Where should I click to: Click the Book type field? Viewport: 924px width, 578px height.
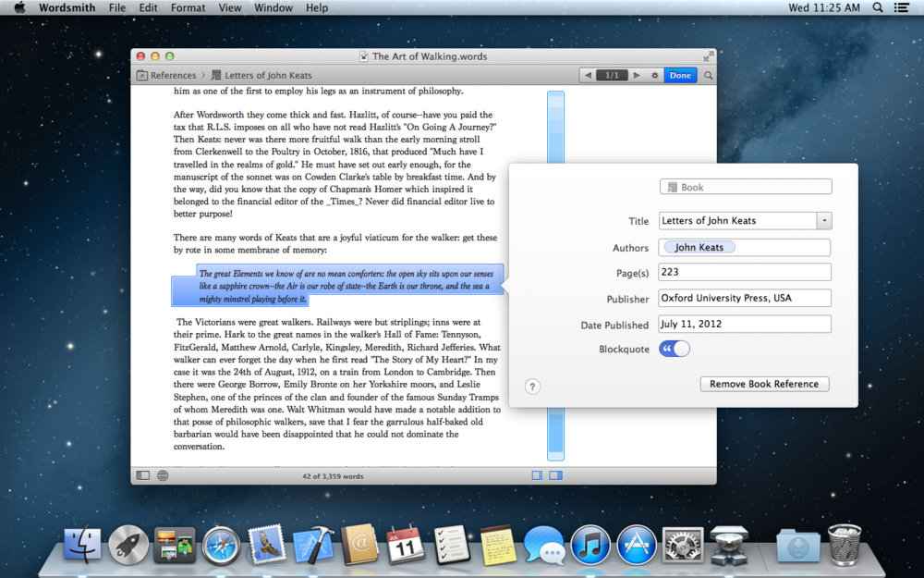pyautogui.click(x=746, y=187)
